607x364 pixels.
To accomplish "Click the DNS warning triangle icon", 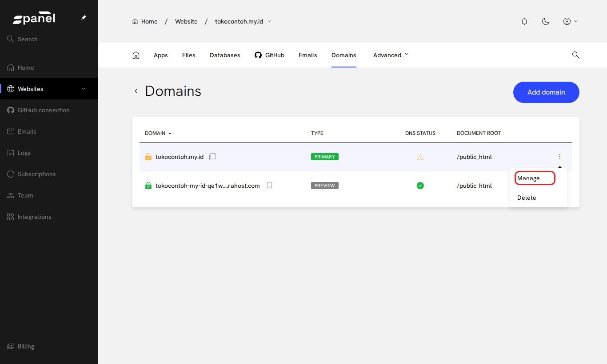I will tap(420, 157).
